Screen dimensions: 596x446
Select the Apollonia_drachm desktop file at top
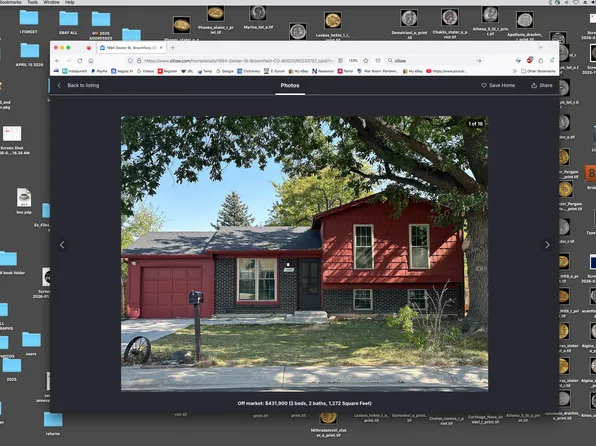tap(525, 25)
